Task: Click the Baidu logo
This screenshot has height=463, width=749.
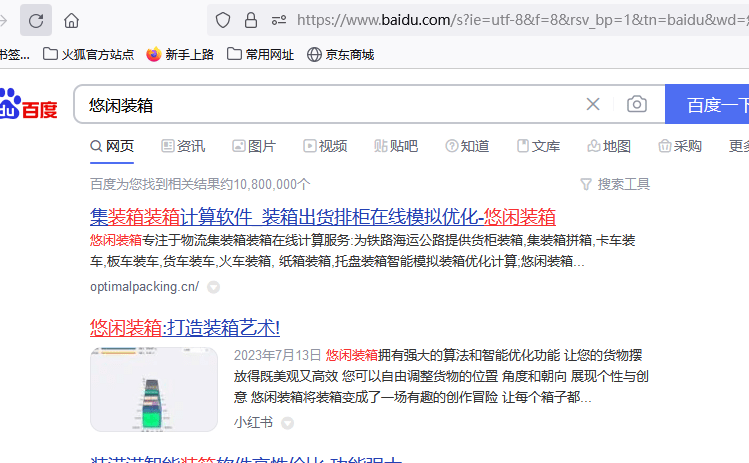Action: [29, 104]
